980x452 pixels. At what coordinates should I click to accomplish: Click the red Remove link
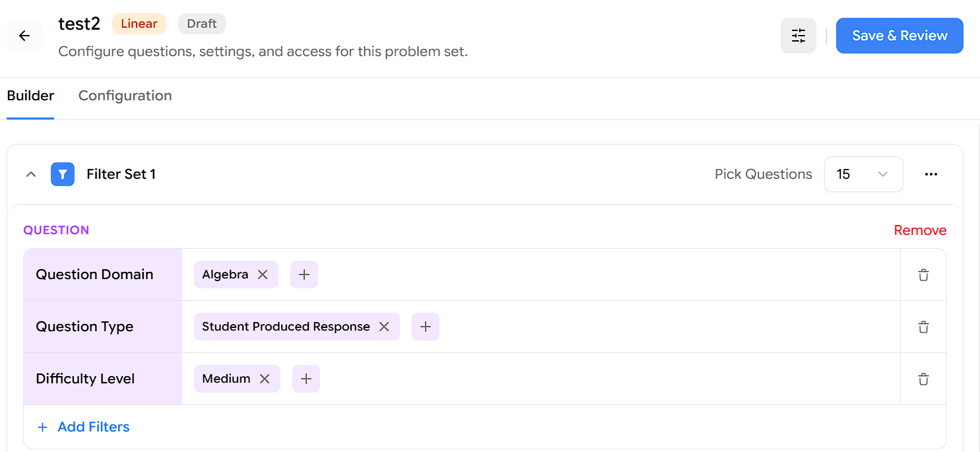[920, 230]
